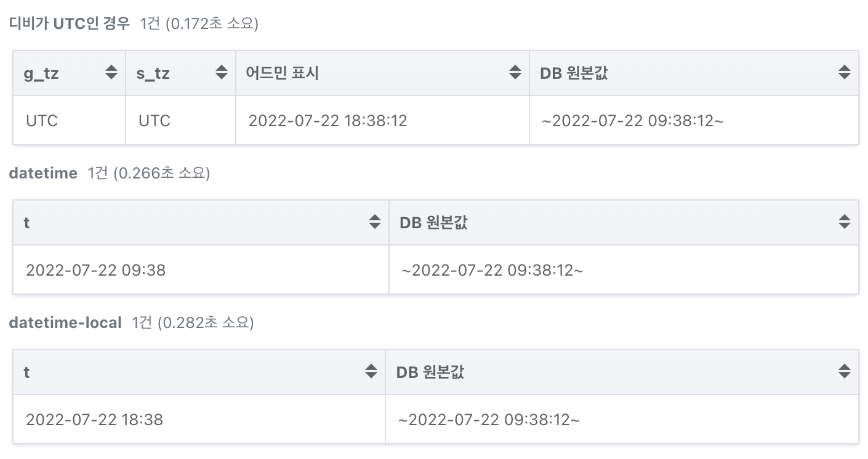Sort datetime-local table's DB 원본값 icon
The image size is (868, 459).
(845, 372)
